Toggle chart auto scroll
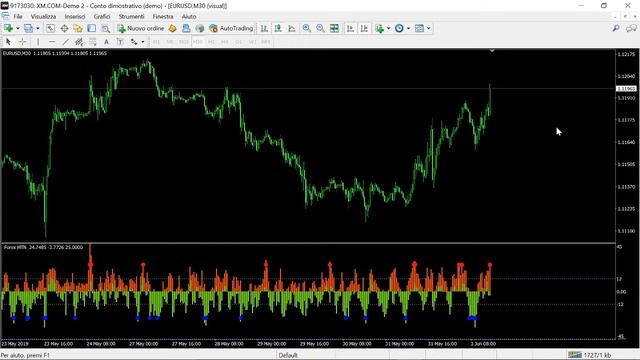Screen dimensions: 640x360 [350, 28]
